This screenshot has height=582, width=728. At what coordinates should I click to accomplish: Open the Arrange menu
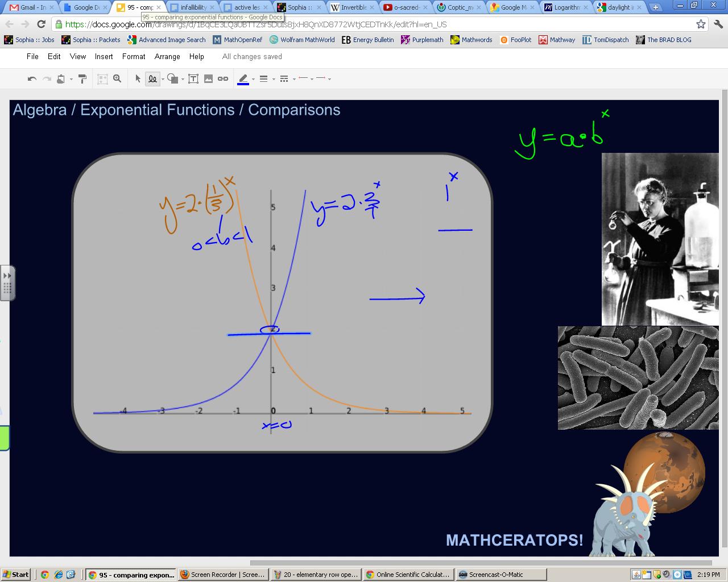pyautogui.click(x=167, y=57)
